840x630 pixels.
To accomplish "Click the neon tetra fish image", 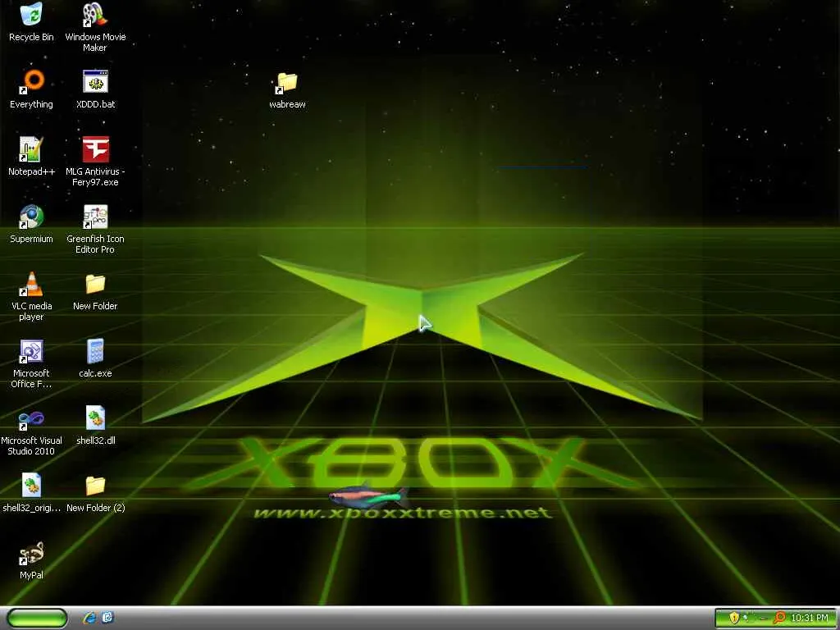I will [369, 495].
